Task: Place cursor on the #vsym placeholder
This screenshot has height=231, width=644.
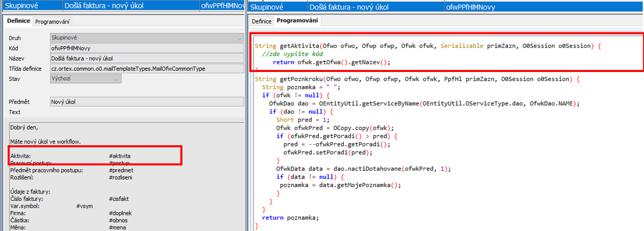Action: [x=84, y=206]
